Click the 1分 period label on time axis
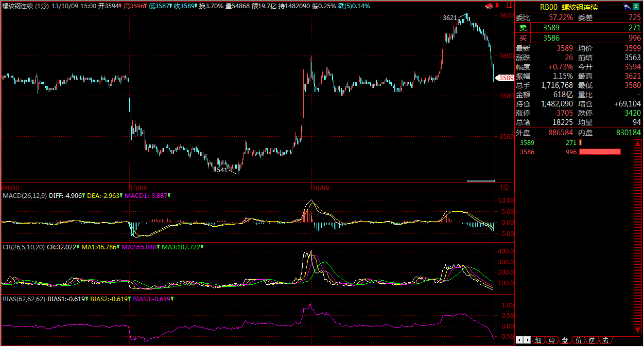 coord(505,187)
